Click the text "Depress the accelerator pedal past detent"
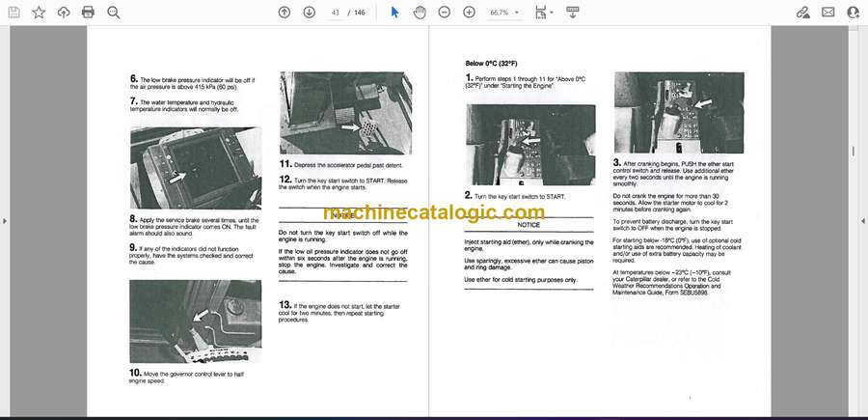Viewport: 868px width, 420px height. click(x=349, y=165)
